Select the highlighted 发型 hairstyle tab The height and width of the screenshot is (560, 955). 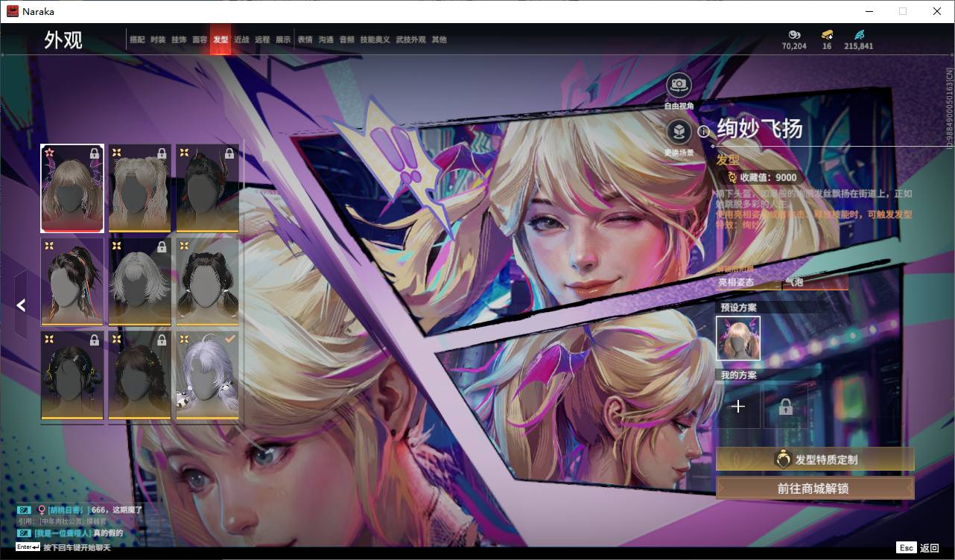220,39
